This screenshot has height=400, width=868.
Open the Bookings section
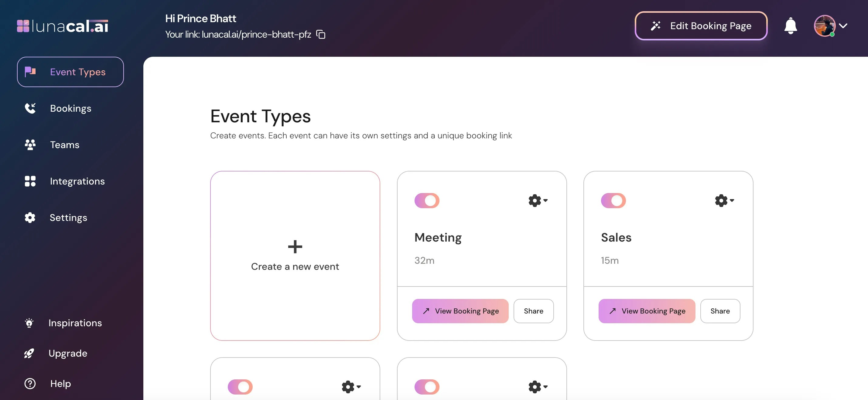70,108
